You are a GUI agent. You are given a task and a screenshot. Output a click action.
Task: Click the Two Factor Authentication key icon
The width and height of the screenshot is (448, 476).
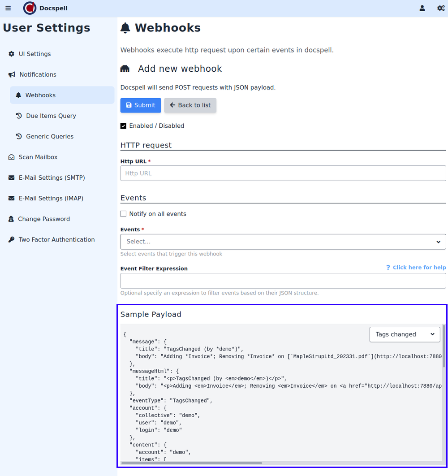click(x=12, y=239)
